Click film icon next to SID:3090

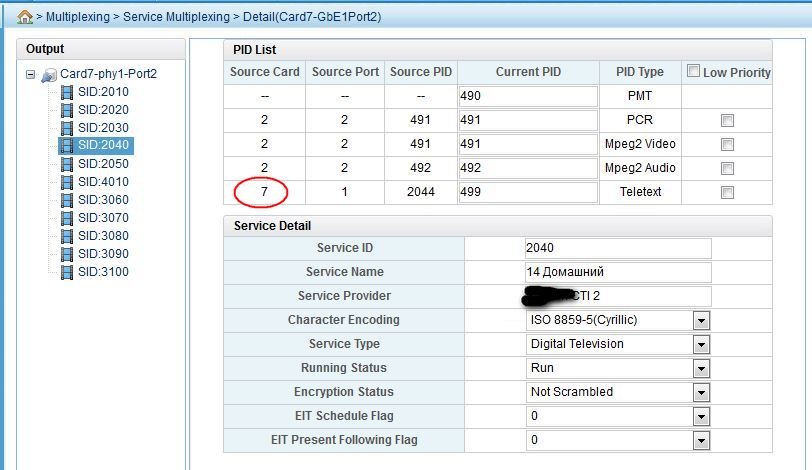[67, 254]
